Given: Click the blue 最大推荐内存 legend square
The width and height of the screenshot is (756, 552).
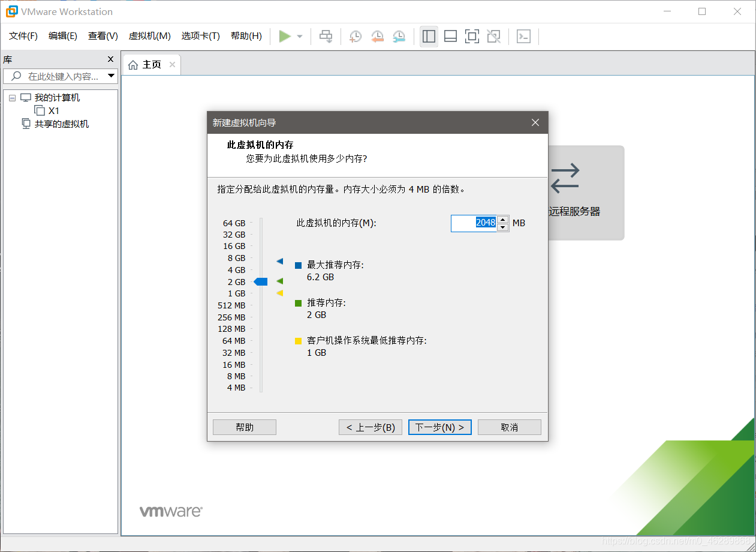Looking at the screenshot, I should (x=298, y=265).
